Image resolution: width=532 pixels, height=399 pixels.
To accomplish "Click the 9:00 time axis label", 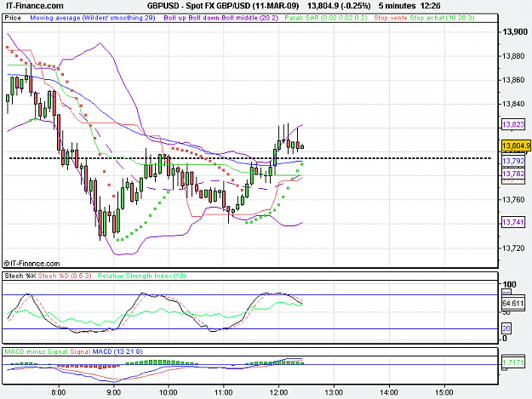I will click(114, 392).
